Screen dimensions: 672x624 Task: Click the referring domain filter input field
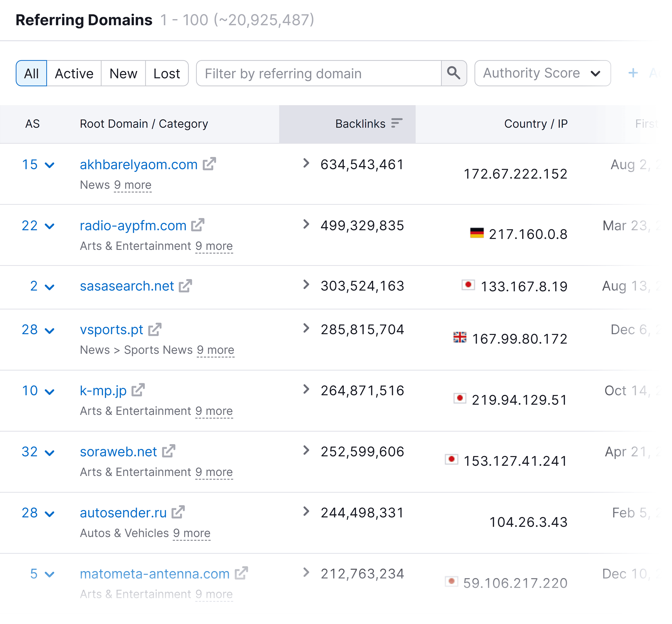coord(317,73)
